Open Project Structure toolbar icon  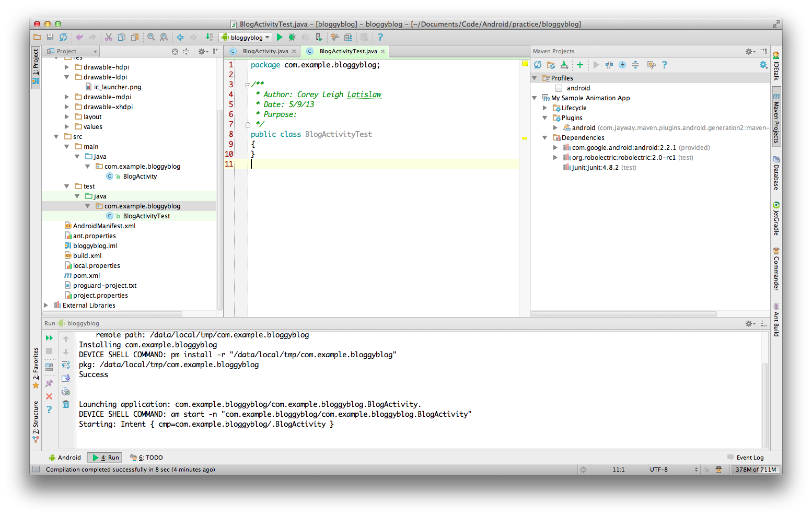coord(348,37)
